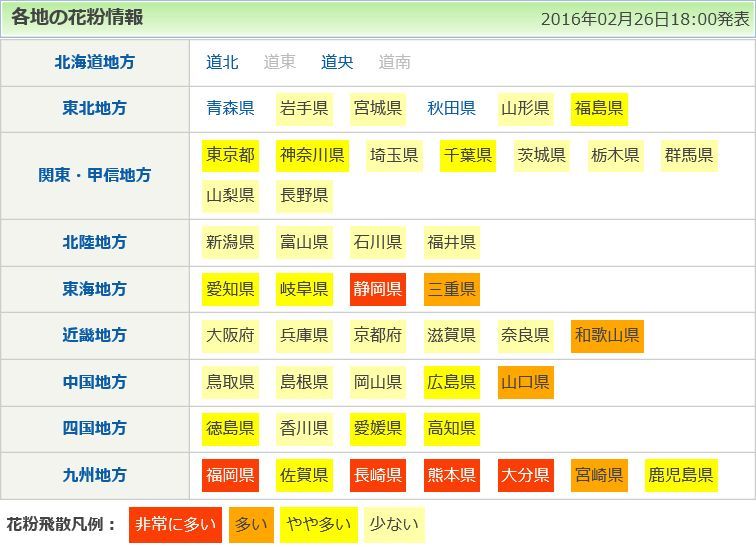Select 新潟県 in the Hokuriku row
756x547 pixels.
(230, 242)
